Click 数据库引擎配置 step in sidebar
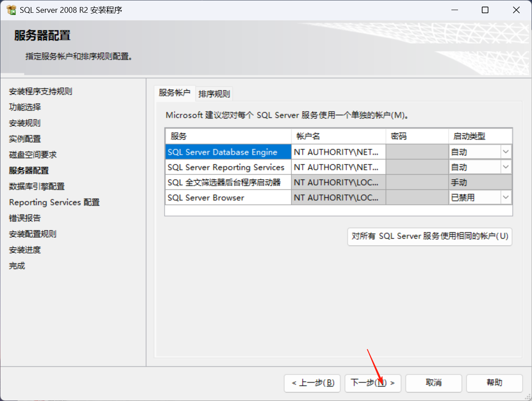 (37, 187)
